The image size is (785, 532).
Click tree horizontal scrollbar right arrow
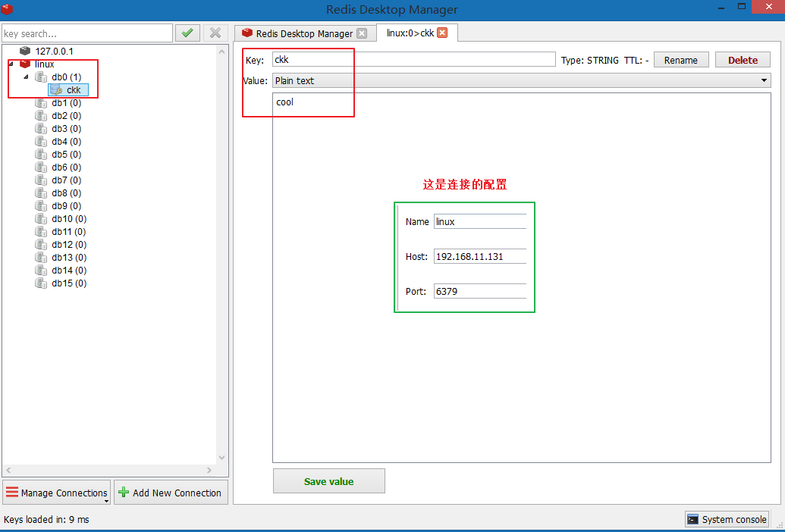pos(209,470)
